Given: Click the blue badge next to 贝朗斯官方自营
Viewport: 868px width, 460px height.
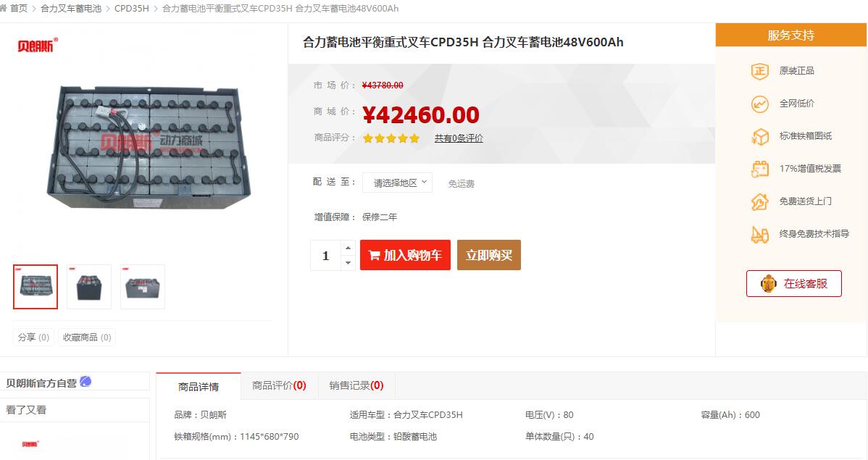Looking at the screenshot, I should 85,381.
